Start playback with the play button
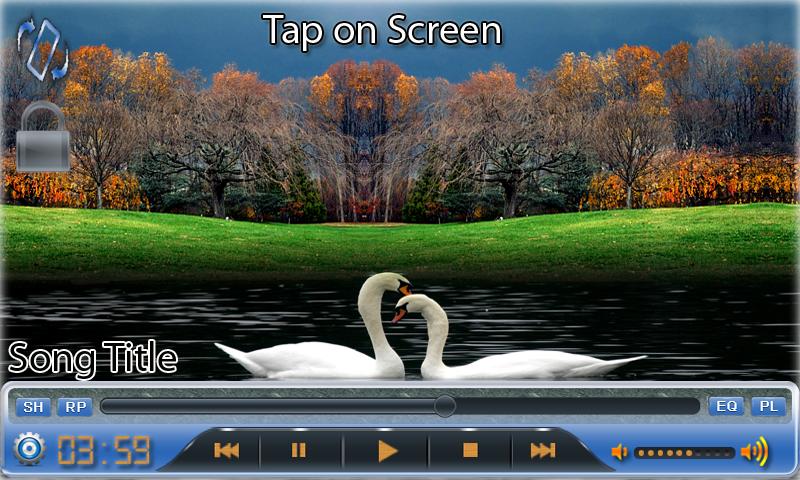 point(388,451)
